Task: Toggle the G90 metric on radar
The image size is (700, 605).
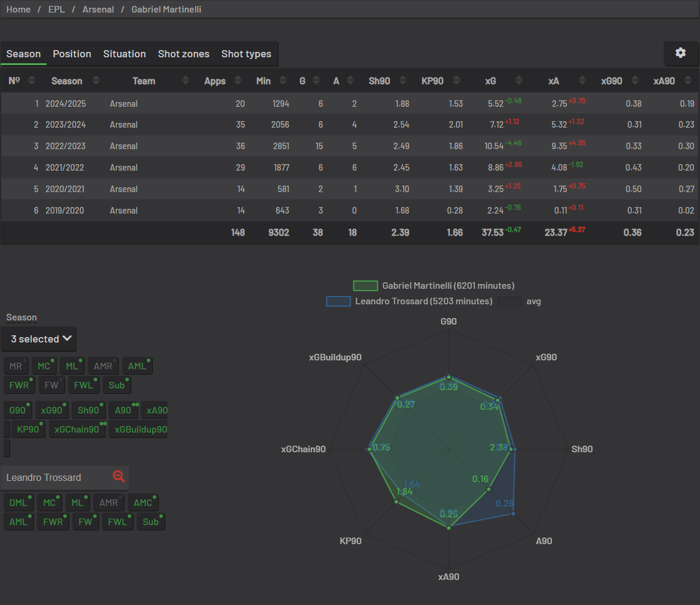Action: click(x=17, y=410)
